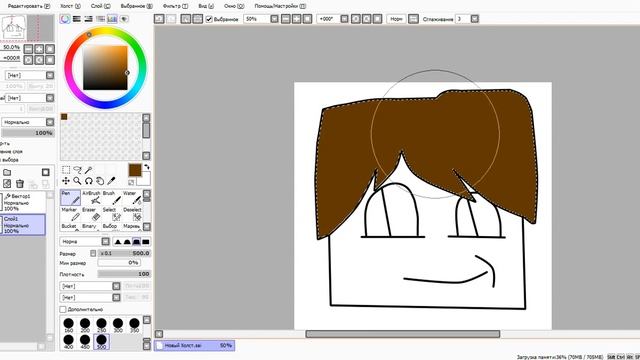Delete the current layer with trash icon
640x360 pixels.
click(x=20, y=184)
